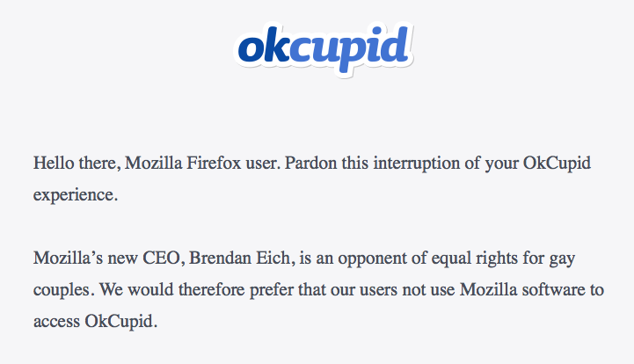634x364 pixels.
Task: Click the 'cupid' part of logo
Action: point(349,50)
